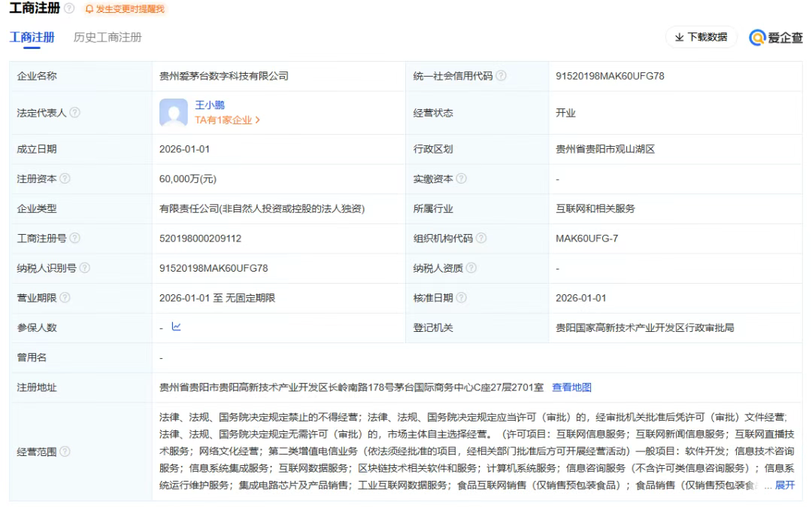Click the legal representative avatar image
Screen dimensions: 812x517
[x=174, y=113]
